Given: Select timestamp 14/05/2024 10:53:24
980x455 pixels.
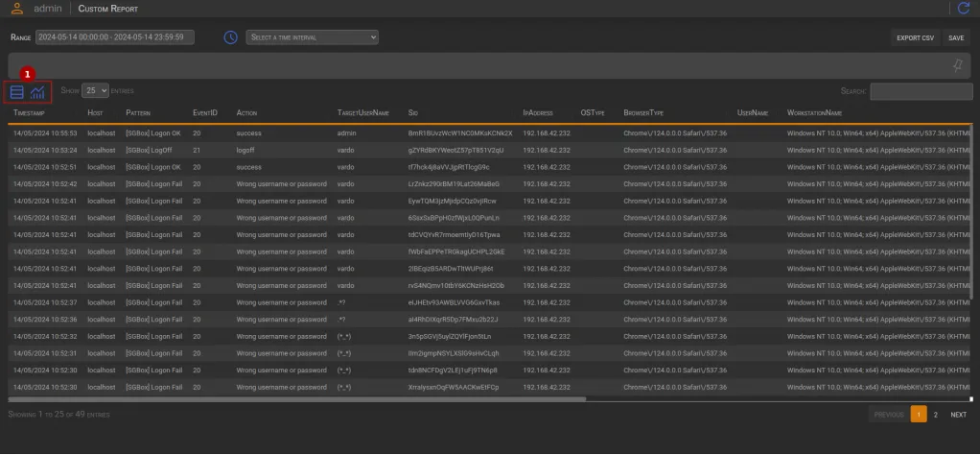Looking at the screenshot, I should point(45,150).
